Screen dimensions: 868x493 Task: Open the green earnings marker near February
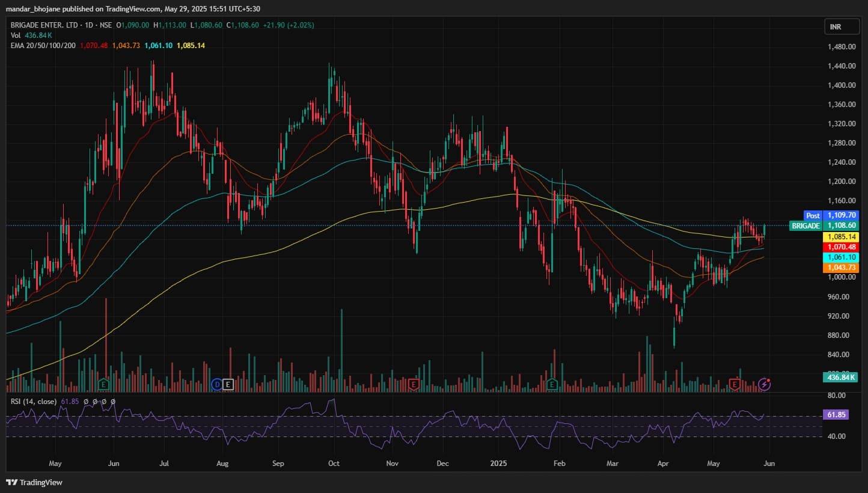pos(552,384)
